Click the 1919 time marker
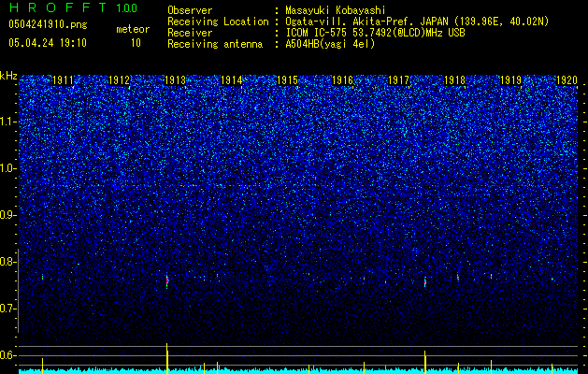588x374 pixels. (510, 80)
